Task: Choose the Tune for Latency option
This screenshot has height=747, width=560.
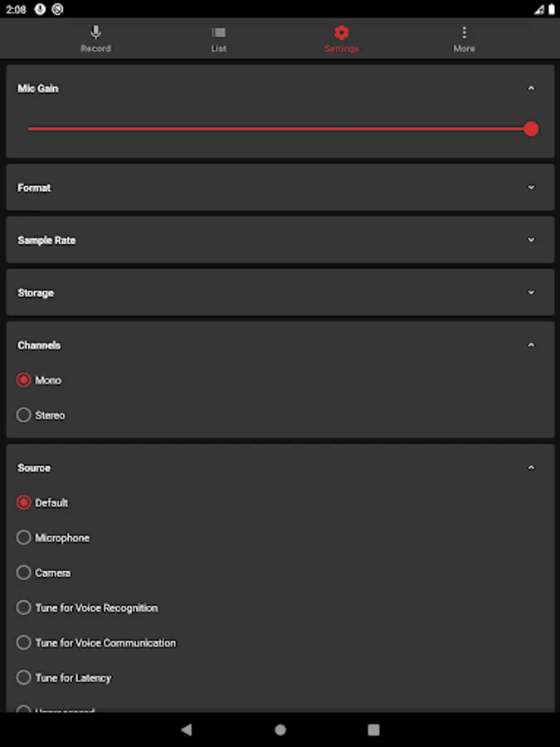Action: [x=24, y=677]
